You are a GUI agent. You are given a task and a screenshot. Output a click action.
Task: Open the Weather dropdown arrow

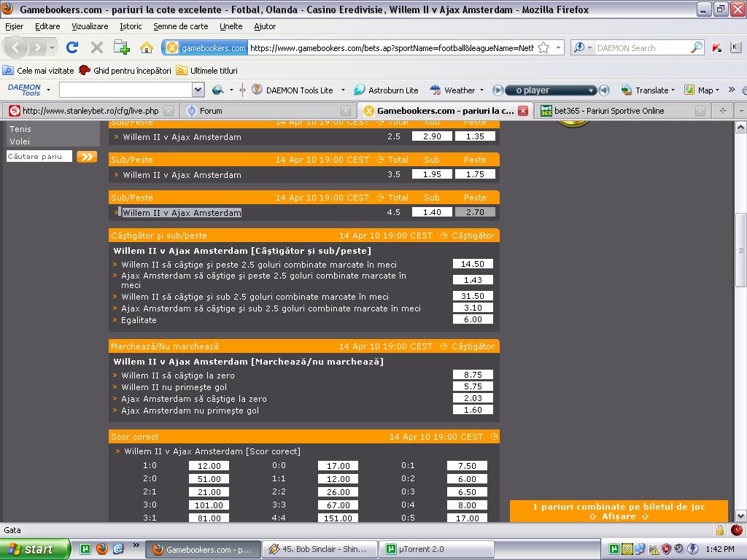[x=481, y=90]
